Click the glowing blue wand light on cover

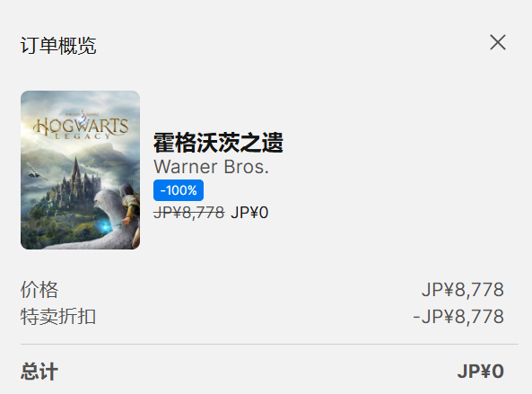pyautogui.click(x=106, y=225)
